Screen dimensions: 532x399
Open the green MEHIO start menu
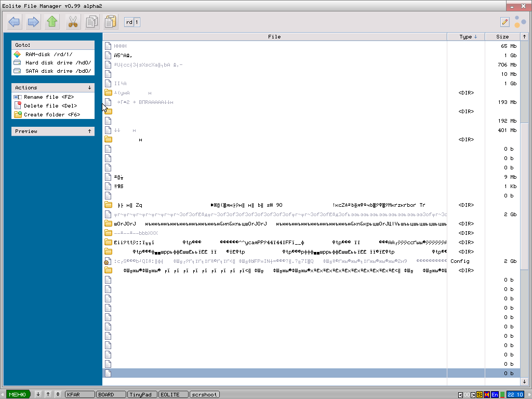click(18, 394)
